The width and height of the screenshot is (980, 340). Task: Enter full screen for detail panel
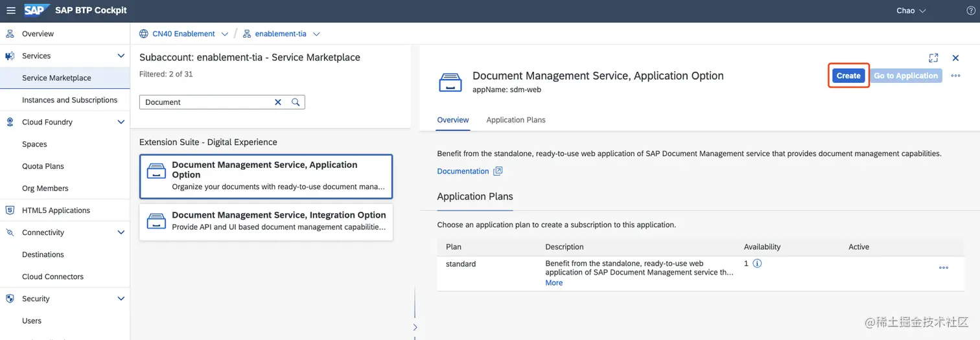(x=933, y=58)
